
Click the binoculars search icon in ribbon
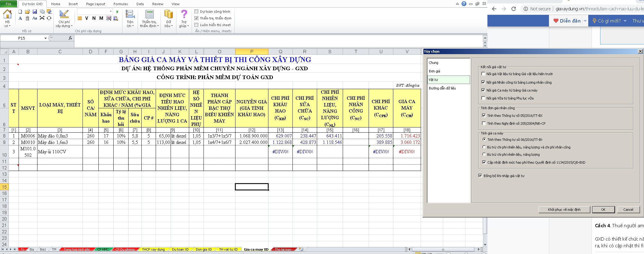pos(116,18)
